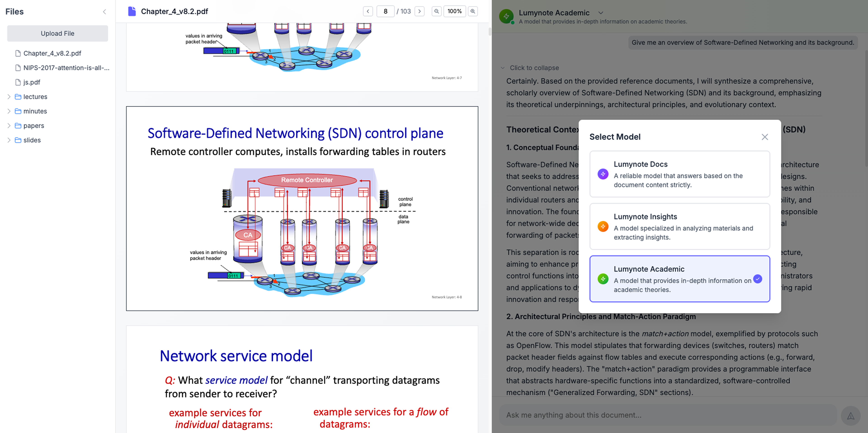The image size is (868, 433).
Task: Select the Lumynote Docs model option
Action: pyautogui.click(x=679, y=174)
